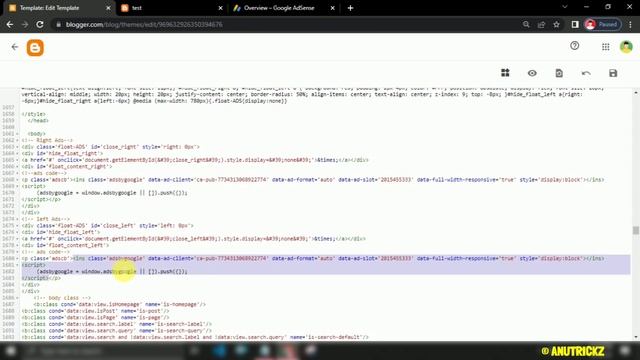
Task: Open the address bar zoom/search icon
Action: [x=526, y=24]
